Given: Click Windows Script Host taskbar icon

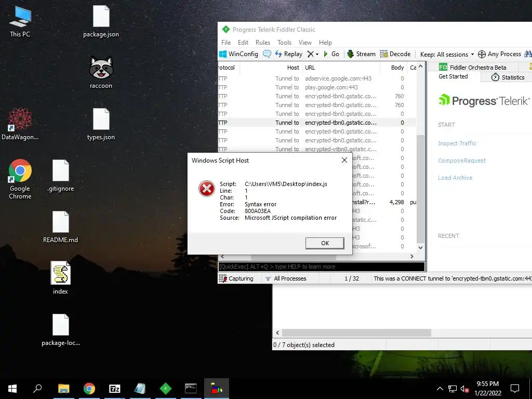Looking at the screenshot, I should pos(217,389).
